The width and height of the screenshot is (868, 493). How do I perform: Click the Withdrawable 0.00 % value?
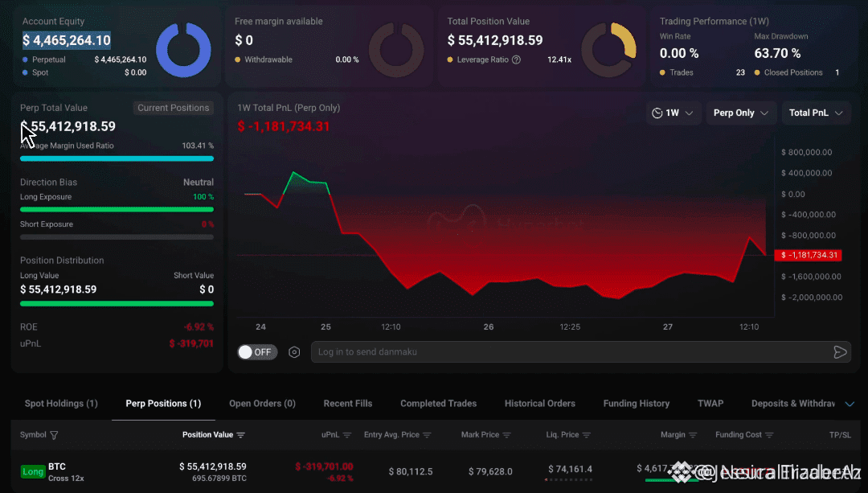point(347,60)
